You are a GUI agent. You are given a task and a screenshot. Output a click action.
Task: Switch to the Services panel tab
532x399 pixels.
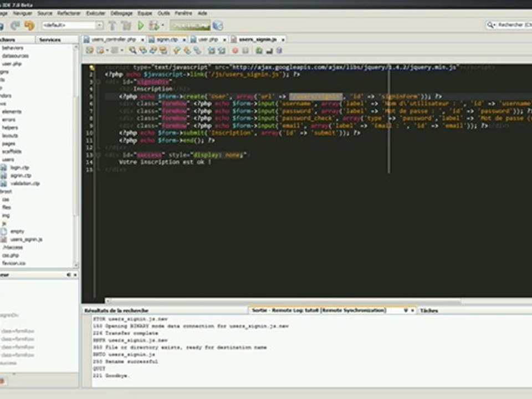[x=50, y=40]
